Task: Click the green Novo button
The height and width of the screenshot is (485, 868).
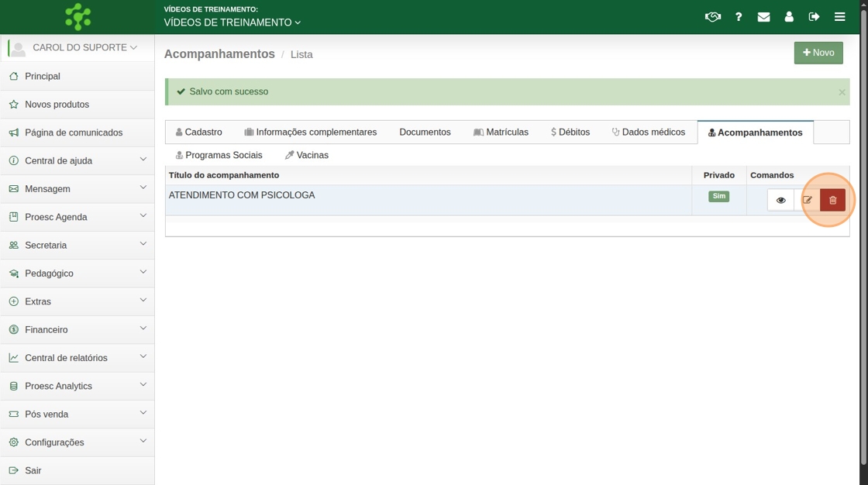Action: [818, 53]
